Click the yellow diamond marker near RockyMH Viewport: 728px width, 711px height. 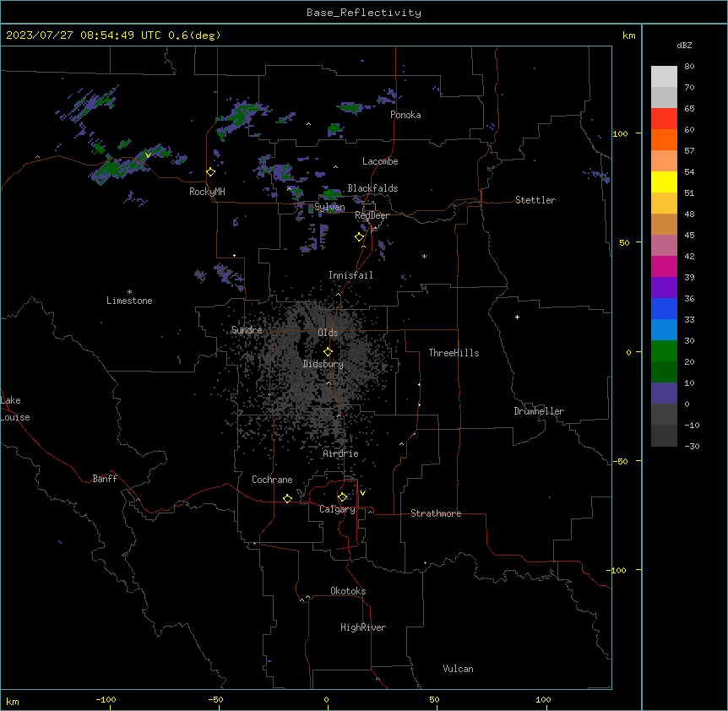coord(211,172)
